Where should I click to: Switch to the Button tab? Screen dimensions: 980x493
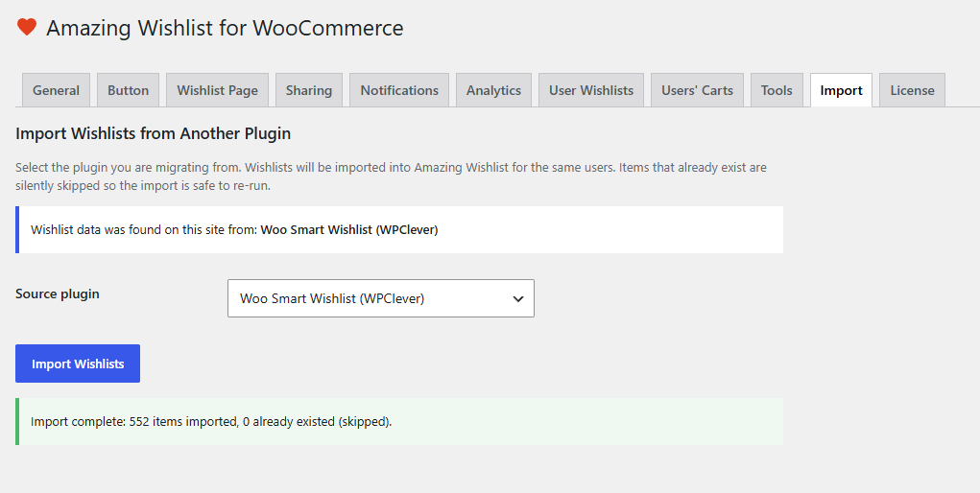coord(128,90)
